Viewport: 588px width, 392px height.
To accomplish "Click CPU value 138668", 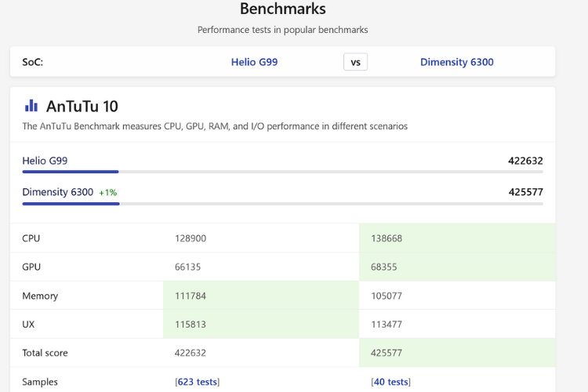I will point(387,238).
